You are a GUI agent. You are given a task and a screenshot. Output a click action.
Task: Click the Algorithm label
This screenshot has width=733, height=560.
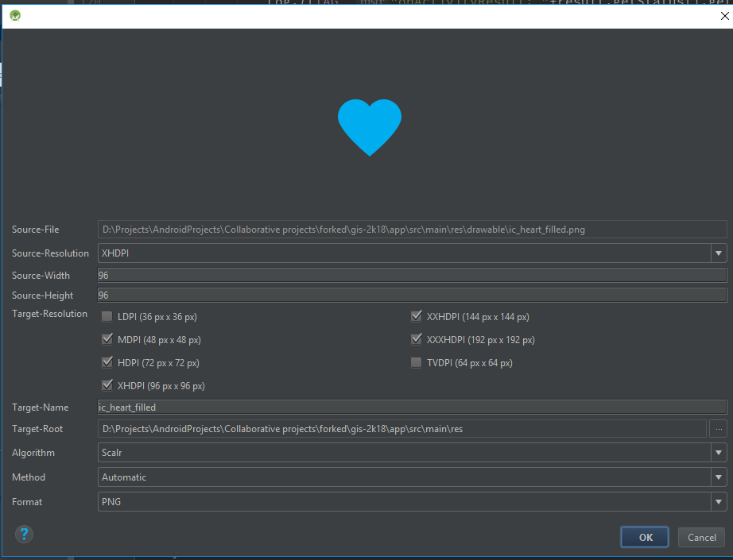(x=33, y=453)
